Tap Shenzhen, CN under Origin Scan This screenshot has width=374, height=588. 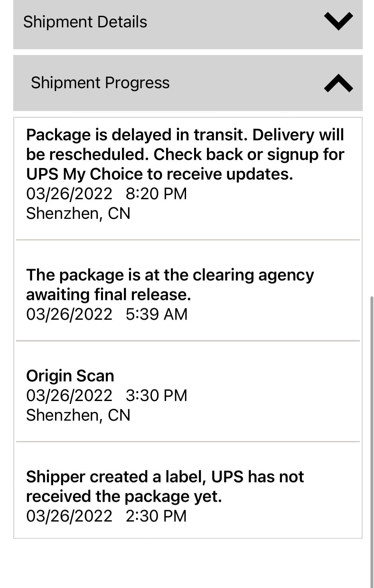click(78, 415)
